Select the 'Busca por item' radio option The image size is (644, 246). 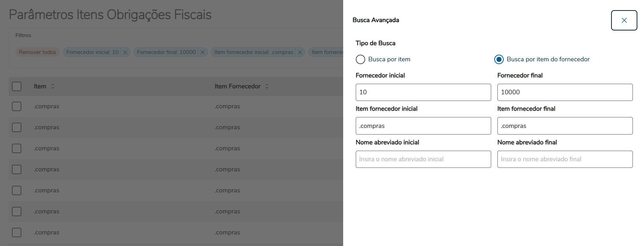[x=360, y=59]
